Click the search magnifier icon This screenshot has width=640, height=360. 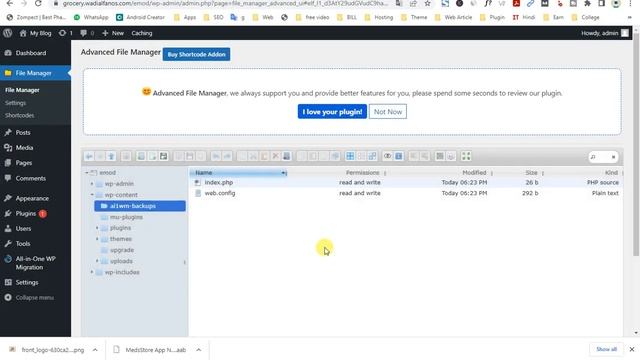pyautogui.click(x=593, y=157)
